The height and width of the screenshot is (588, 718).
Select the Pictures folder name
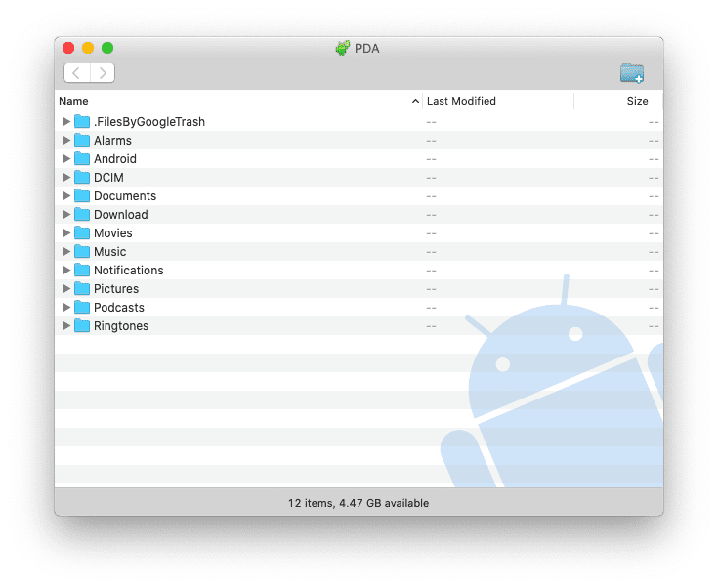coord(116,288)
